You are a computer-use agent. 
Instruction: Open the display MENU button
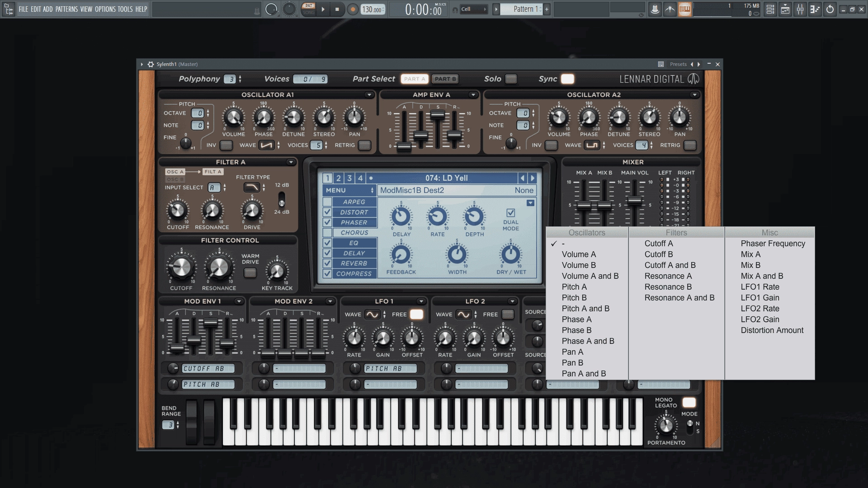[x=349, y=190]
